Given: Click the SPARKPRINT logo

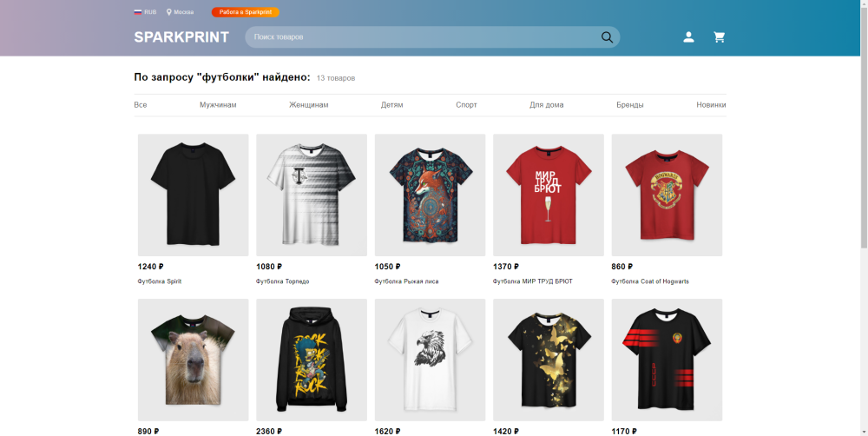Looking at the screenshot, I should pos(181,37).
